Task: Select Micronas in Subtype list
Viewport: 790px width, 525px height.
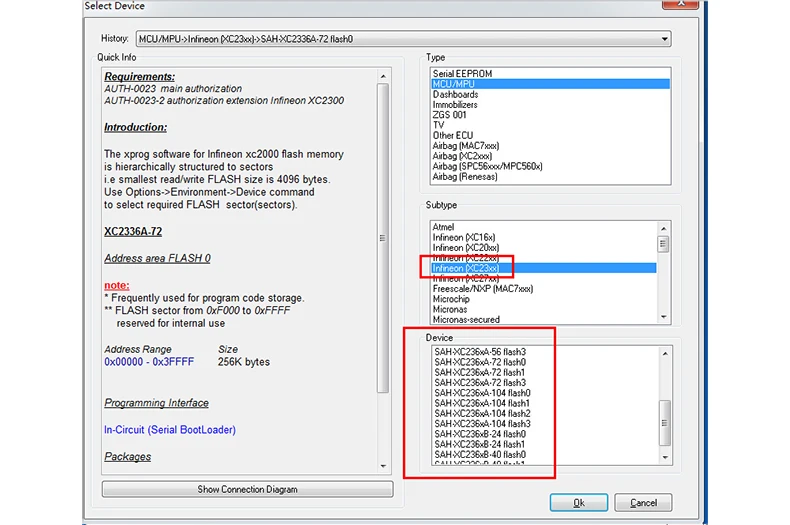Action: (x=544, y=309)
